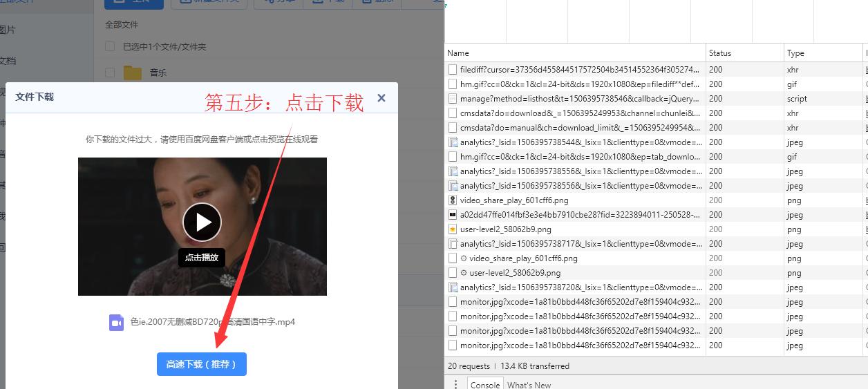
Task: Open the yellow 音乐 folder icon
Action: 133,73
